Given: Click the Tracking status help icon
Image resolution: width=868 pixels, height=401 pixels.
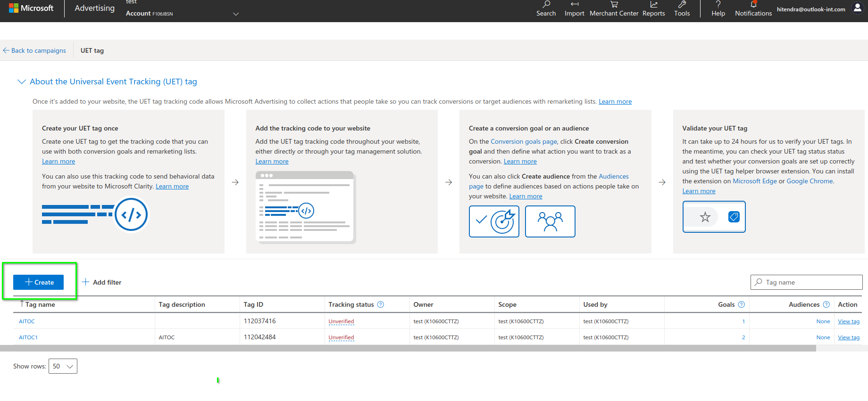Looking at the screenshot, I should [x=381, y=304].
